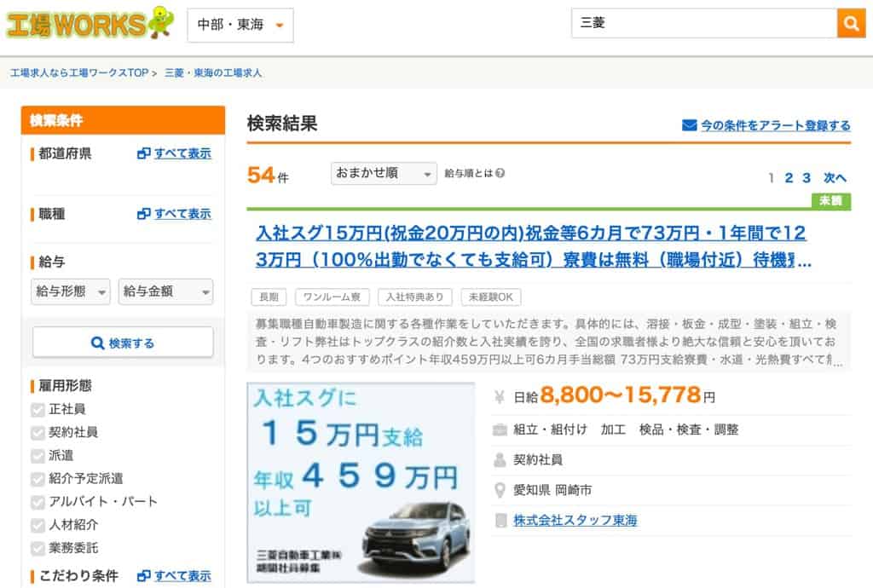The width and height of the screenshot is (873, 588).
Task: Click the ワンルーム寮 tag
Action: [x=332, y=297]
